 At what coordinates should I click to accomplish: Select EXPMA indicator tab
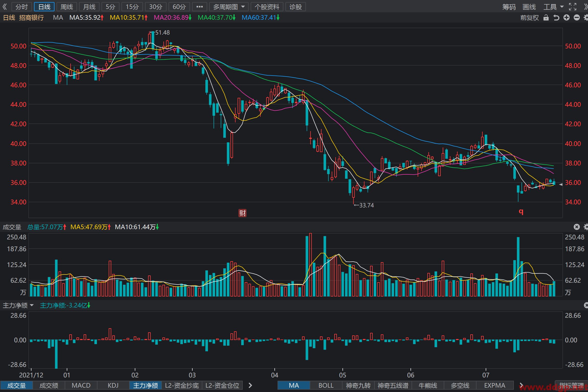[x=495, y=385]
